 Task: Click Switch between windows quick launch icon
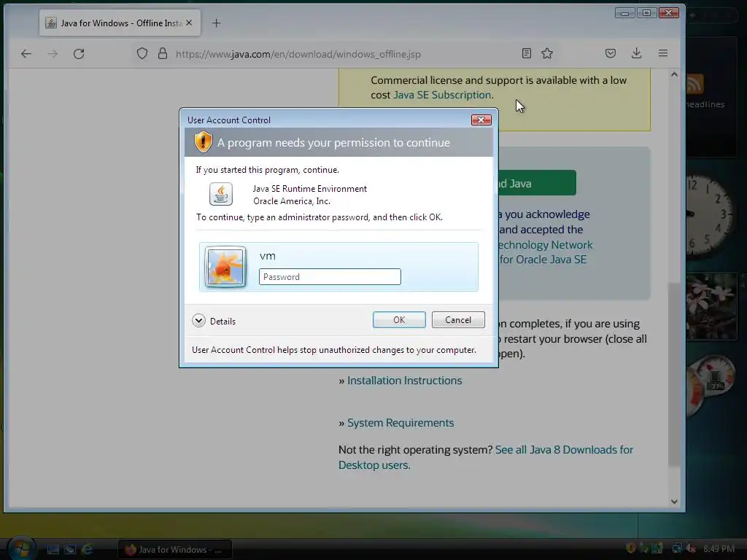pyautogui.click(x=70, y=550)
